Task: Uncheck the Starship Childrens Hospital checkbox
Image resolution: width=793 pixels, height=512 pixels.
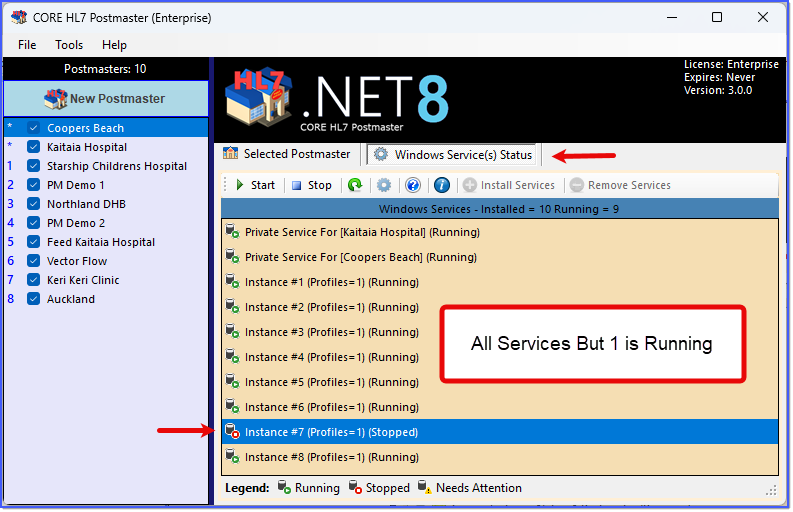Action: click(x=33, y=166)
